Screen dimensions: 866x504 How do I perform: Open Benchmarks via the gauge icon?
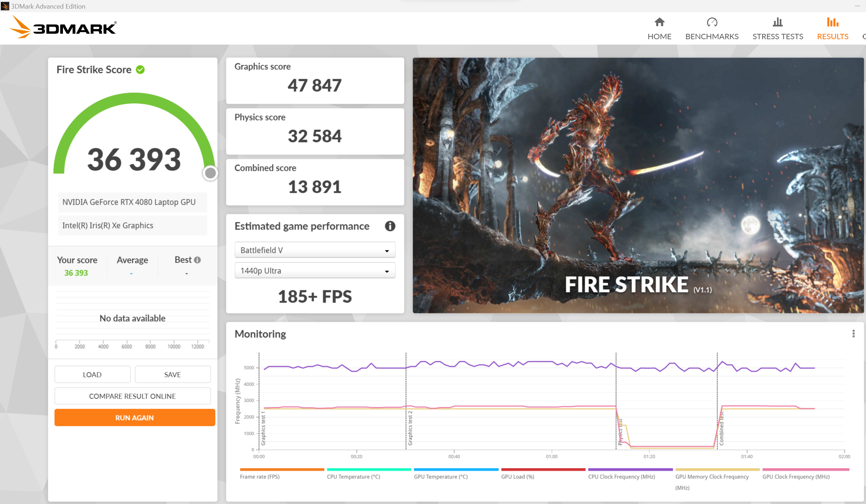click(712, 22)
